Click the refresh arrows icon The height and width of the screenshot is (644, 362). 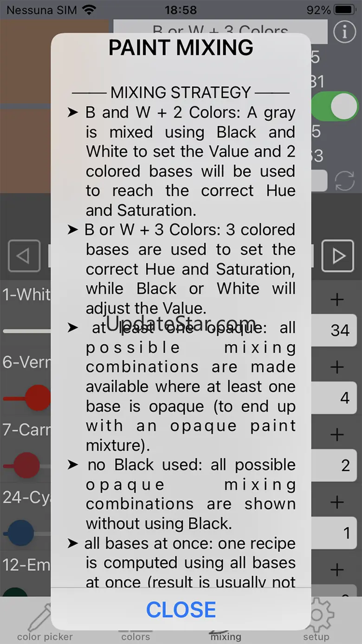tap(344, 181)
